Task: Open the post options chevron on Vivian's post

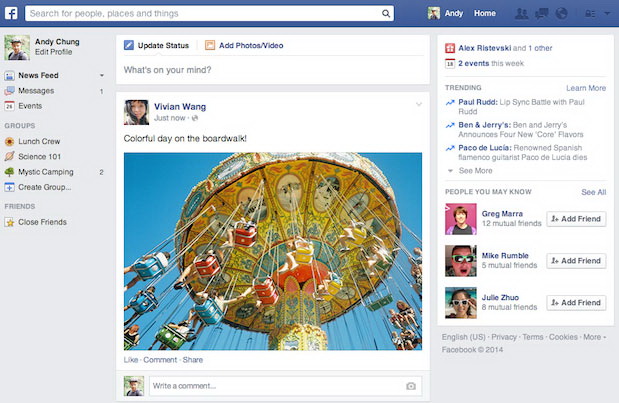Action: tap(419, 105)
